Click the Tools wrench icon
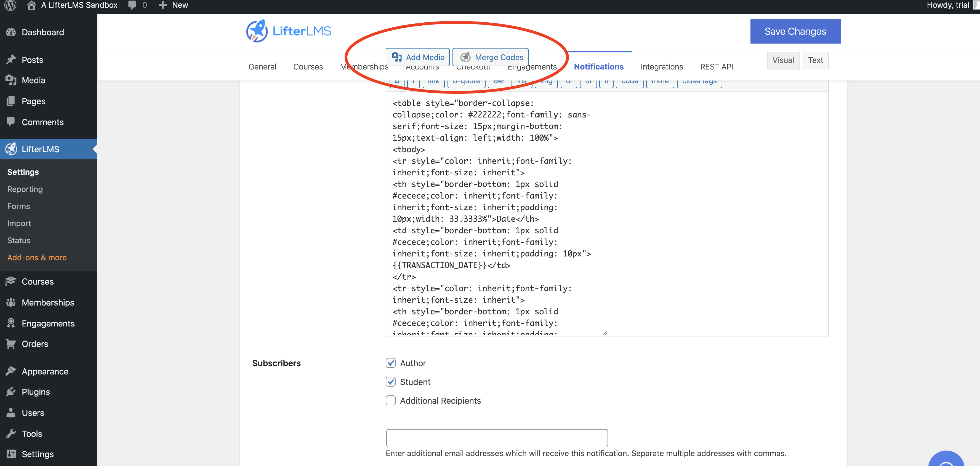This screenshot has width=980, height=466. 11,433
